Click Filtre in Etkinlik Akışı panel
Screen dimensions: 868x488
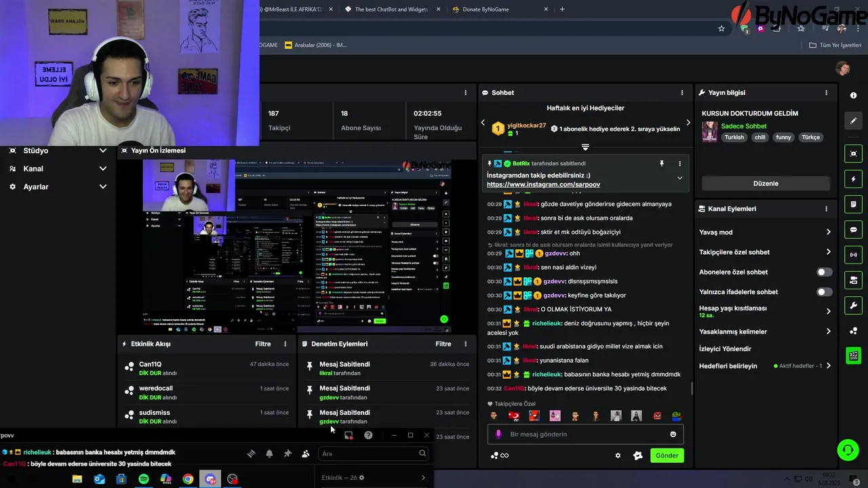(263, 344)
